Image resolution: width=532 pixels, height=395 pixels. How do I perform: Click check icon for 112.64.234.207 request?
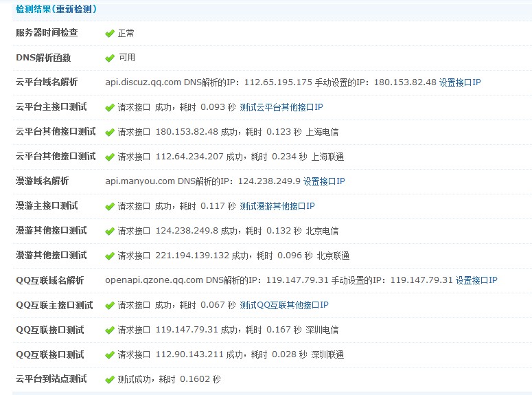point(110,157)
